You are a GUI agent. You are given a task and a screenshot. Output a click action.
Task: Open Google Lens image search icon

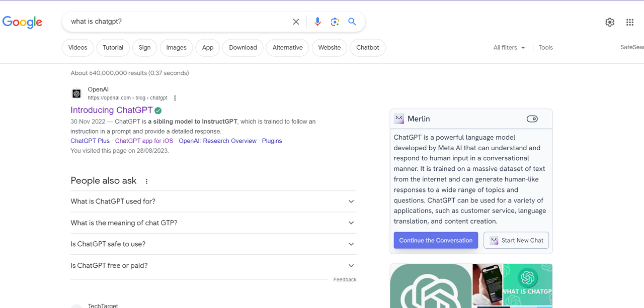coord(335,22)
